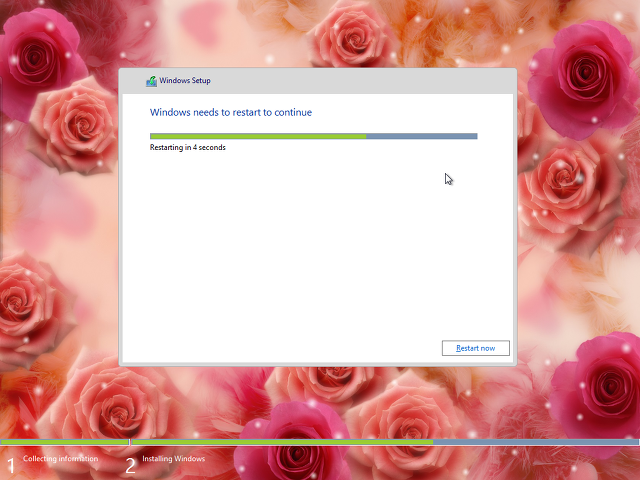Screen dimensions: 640x480
Task: Click the Installing Windows progress bar at bottom
Action: tap(385, 442)
